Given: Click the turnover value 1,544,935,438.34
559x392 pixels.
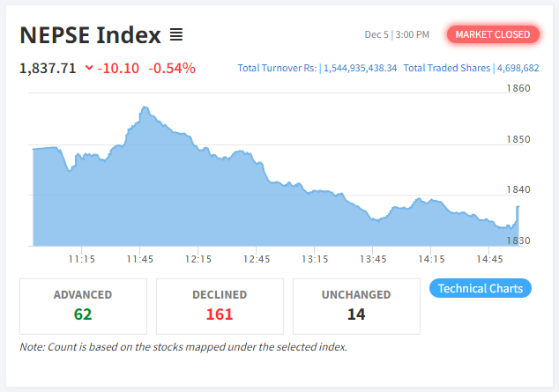Looking at the screenshot, I should [360, 68].
